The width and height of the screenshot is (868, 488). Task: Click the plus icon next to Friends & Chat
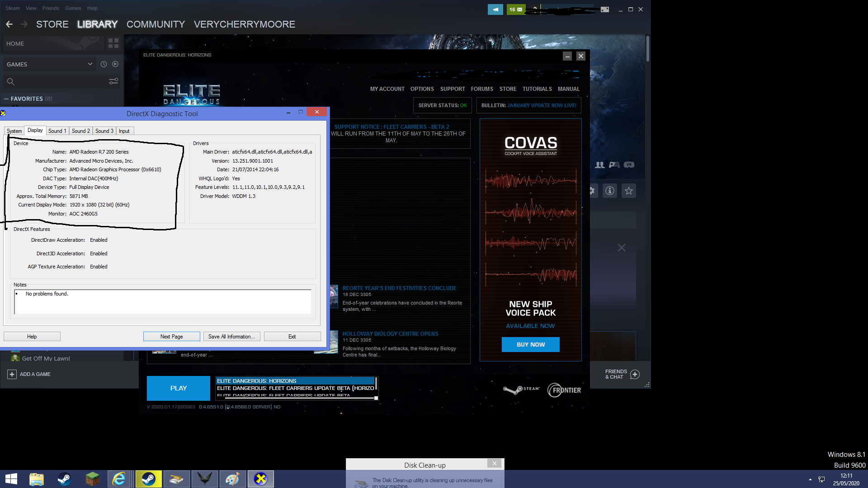click(x=635, y=374)
